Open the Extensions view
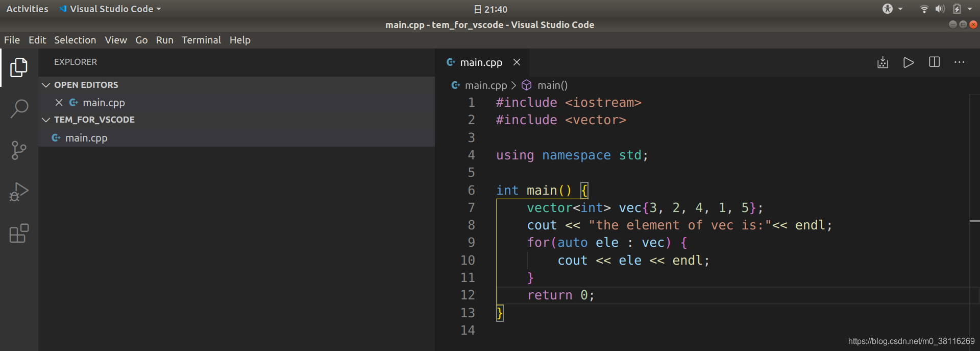This screenshot has width=980, height=351. point(19,233)
